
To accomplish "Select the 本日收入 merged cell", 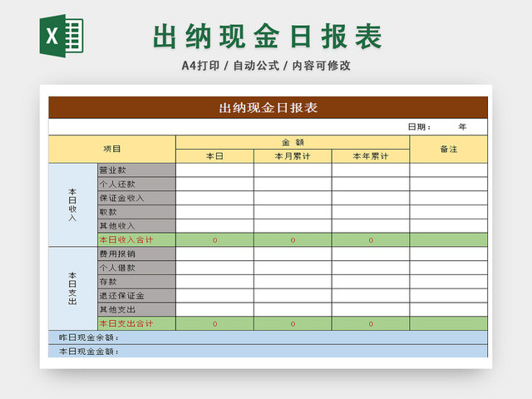I will point(73,205).
